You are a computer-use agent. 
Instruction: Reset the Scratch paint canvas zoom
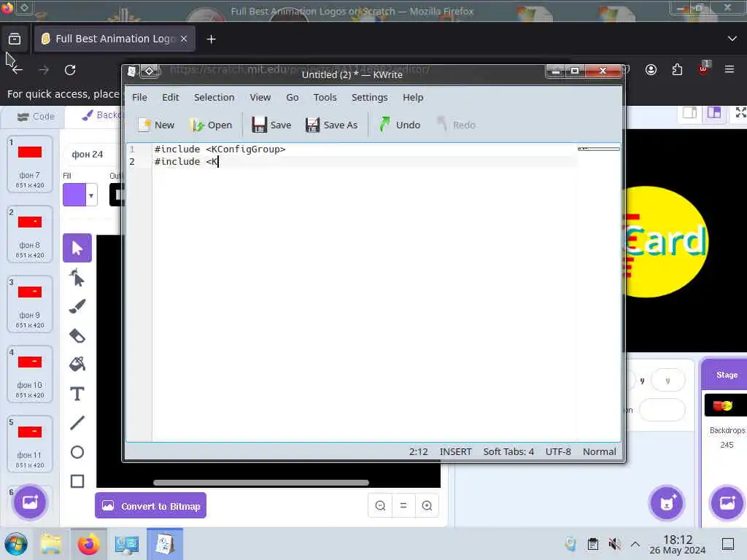point(403,506)
